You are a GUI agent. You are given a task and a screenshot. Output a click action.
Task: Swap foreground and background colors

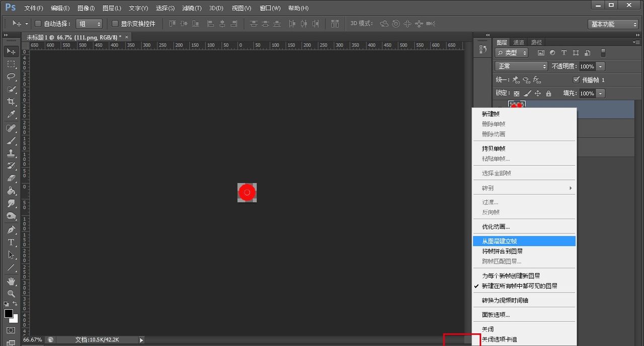(x=16, y=304)
